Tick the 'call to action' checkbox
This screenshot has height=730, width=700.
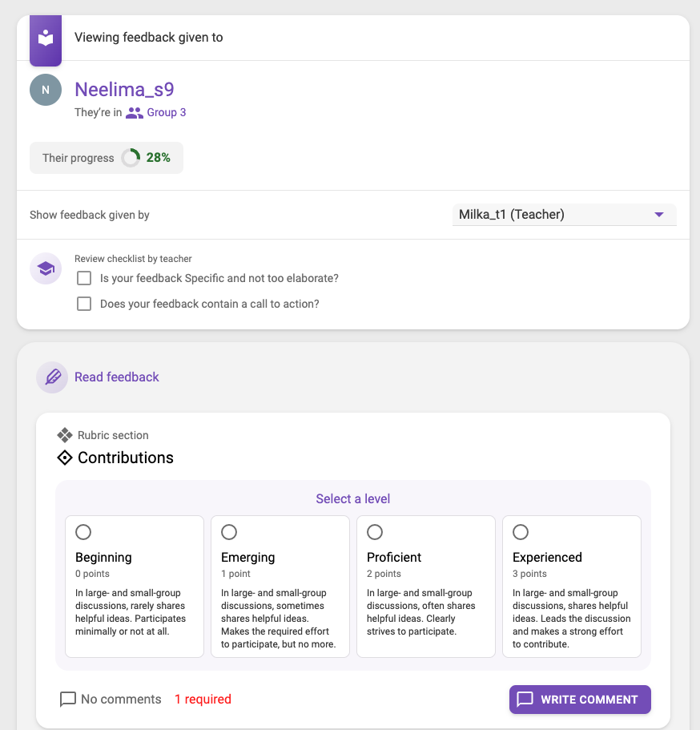click(84, 304)
